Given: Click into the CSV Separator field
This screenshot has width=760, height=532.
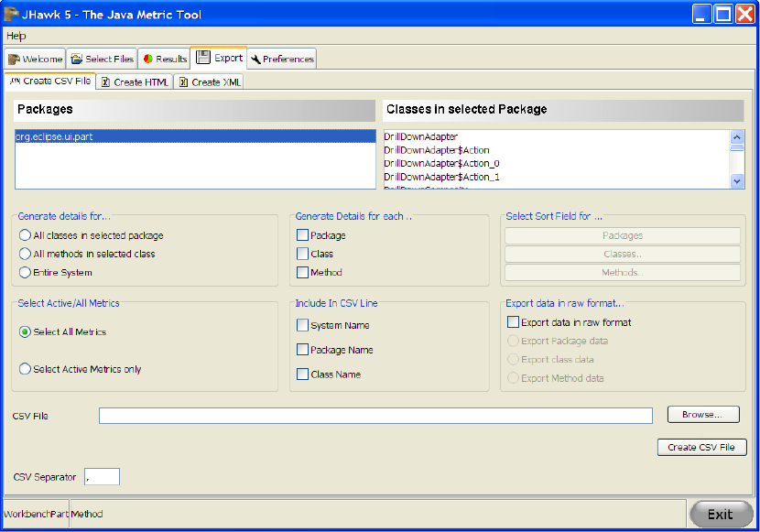Looking at the screenshot, I should 103,477.
